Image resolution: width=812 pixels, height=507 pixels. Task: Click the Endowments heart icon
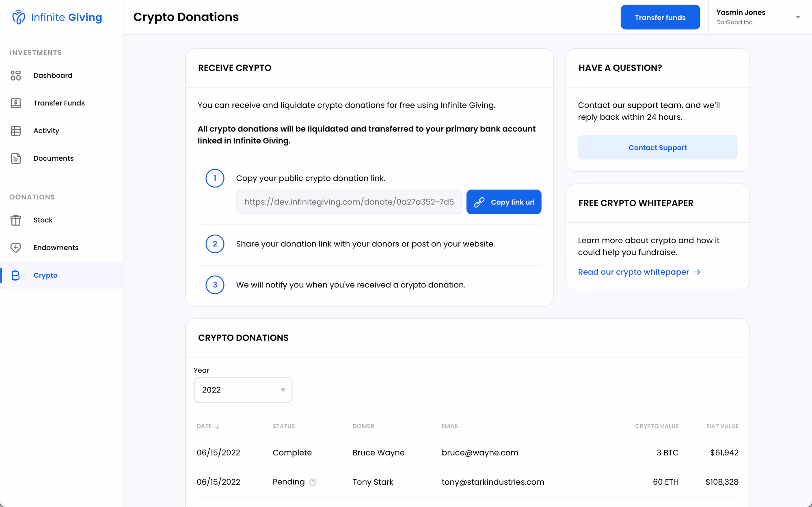tap(16, 248)
